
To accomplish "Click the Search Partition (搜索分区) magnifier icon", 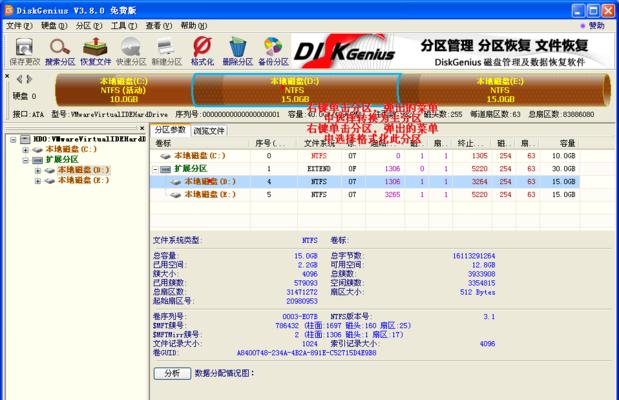I will (x=60, y=51).
